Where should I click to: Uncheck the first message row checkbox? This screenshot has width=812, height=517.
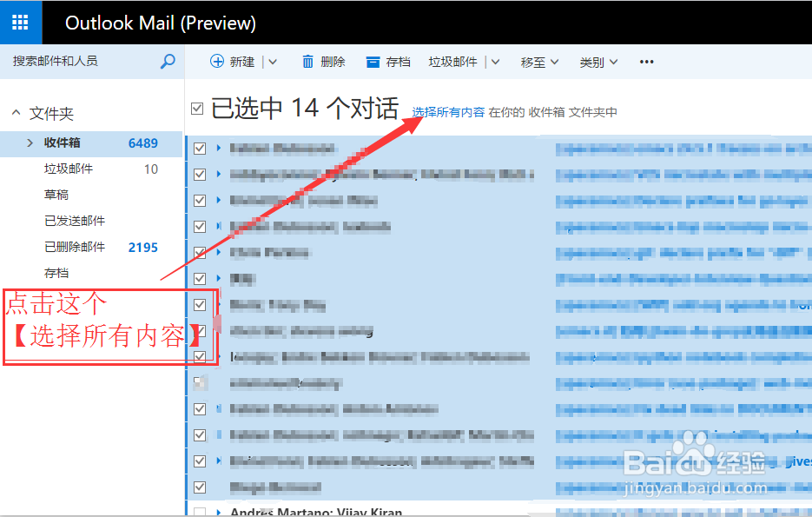tap(200, 149)
